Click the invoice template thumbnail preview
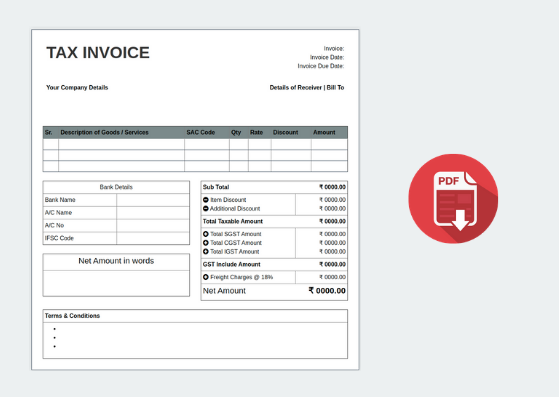 click(195, 200)
